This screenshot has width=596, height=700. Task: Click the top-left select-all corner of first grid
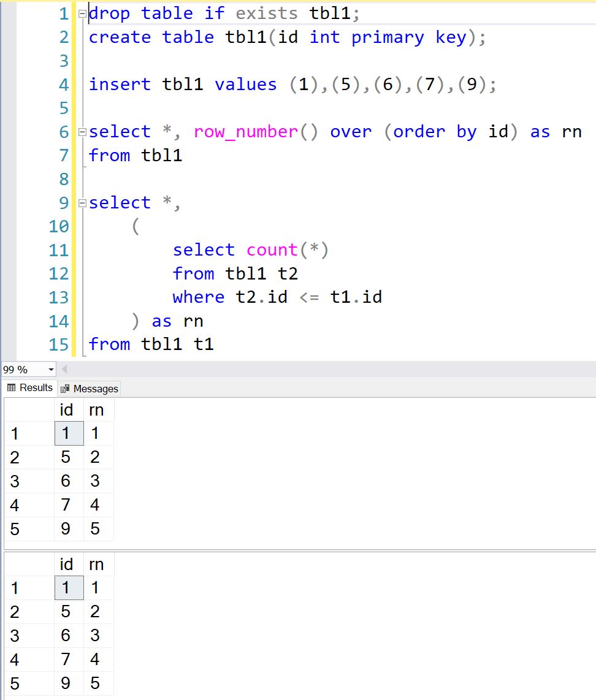pyautogui.click(x=29, y=410)
